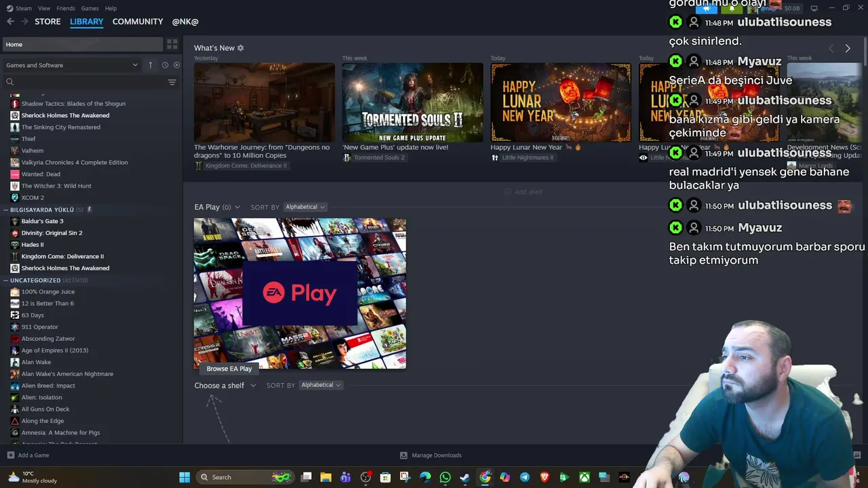This screenshot has height=488, width=868.
Task: Open Google Chrome from the taskbar
Action: (x=485, y=477)
